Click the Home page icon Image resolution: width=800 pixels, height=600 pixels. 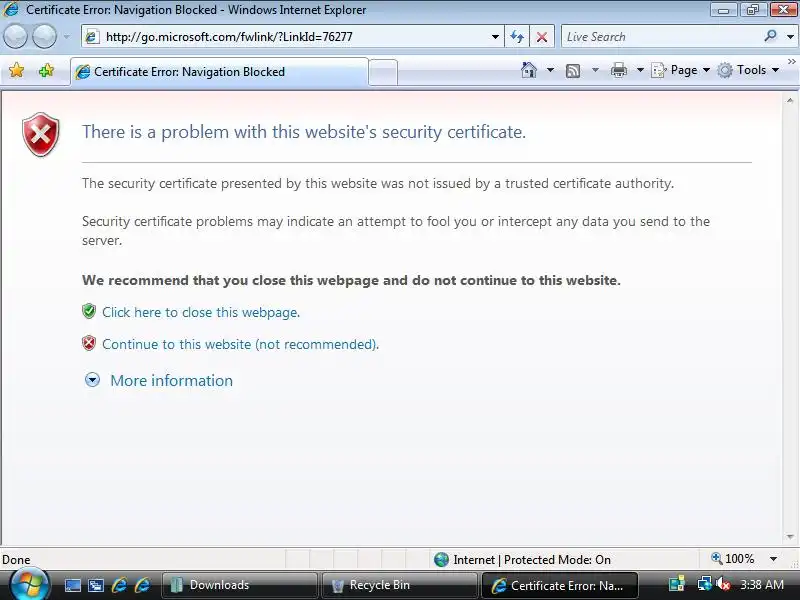(x=529, y=70)
